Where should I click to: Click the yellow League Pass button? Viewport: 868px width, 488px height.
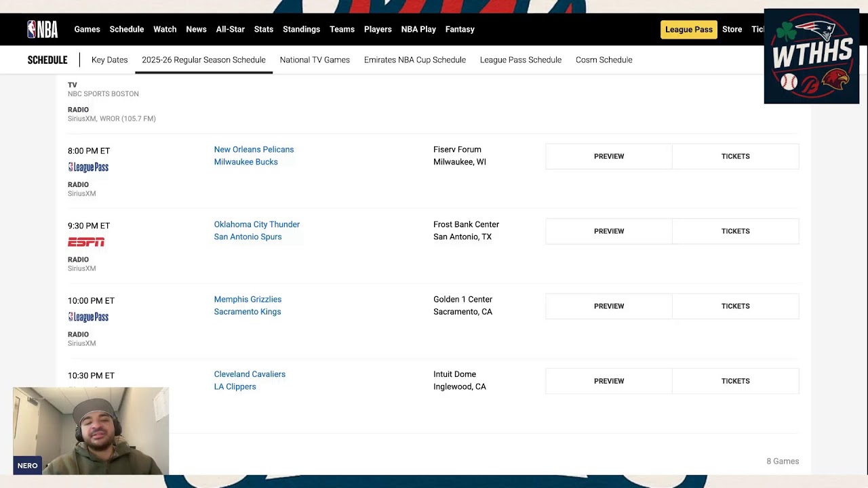pos(689,29)
